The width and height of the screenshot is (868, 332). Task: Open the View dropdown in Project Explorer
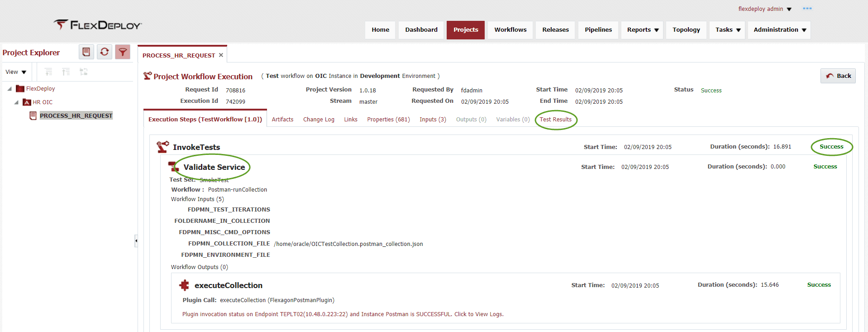coord(16,72)
